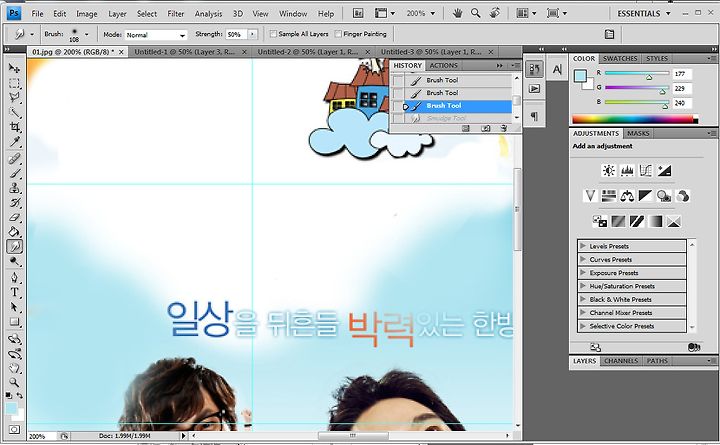Add a Vibrance adjustment
This screenshot has width=720, height=445.
tap(590, 196)
